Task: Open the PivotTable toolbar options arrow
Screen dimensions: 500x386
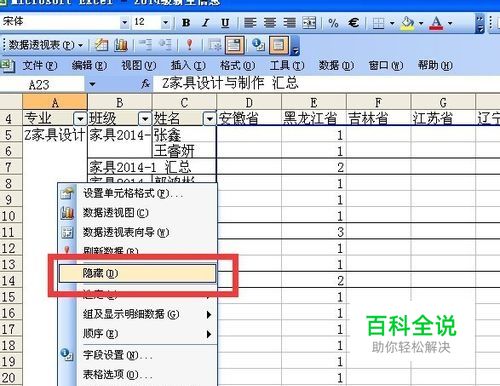Action: 295,45
